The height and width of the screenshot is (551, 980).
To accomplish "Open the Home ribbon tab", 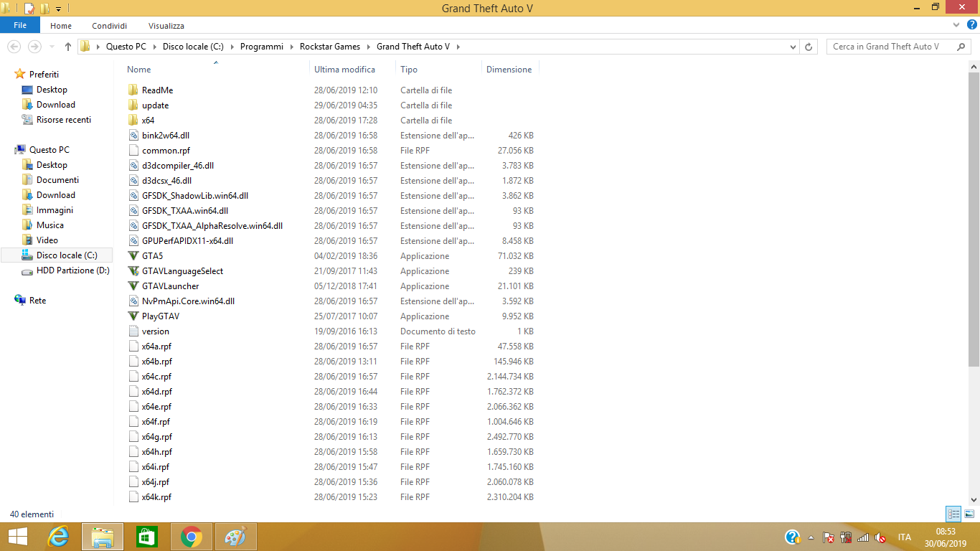I will 61,26.
